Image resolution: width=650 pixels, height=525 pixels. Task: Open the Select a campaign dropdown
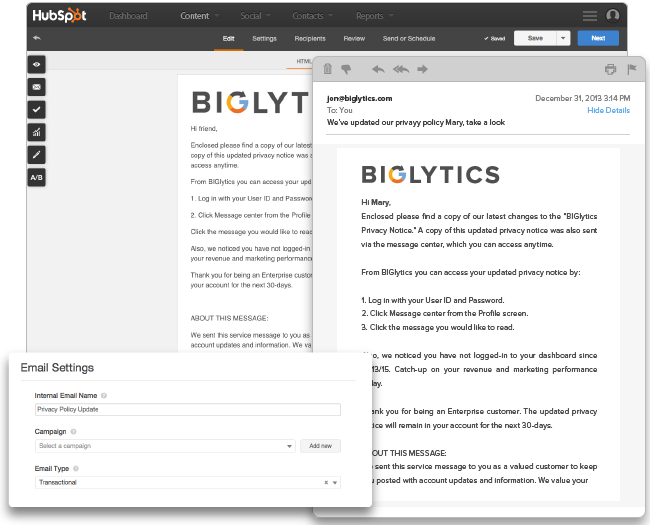point(165,445)
